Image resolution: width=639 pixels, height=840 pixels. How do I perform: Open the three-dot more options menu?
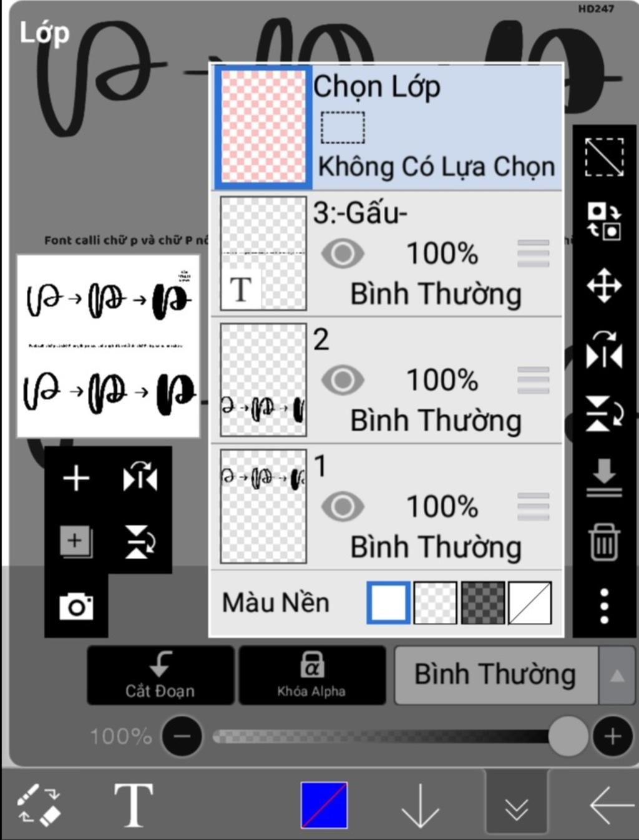pyautogui.click(x=603, y=605)
